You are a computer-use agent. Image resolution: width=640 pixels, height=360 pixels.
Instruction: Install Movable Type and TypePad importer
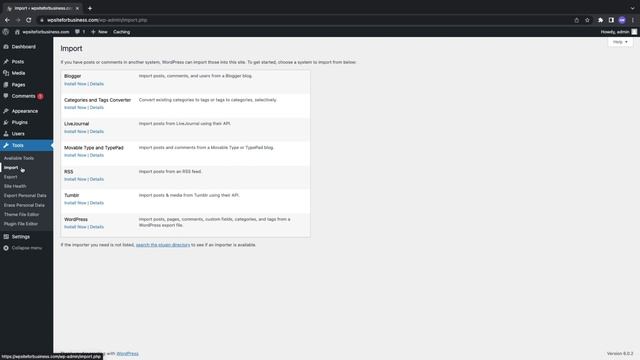75,155
